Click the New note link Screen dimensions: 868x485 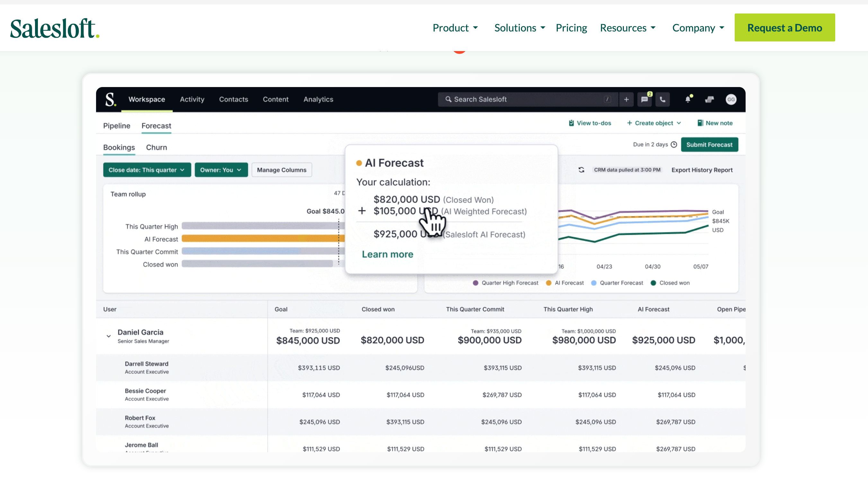[x=715, y=123]
